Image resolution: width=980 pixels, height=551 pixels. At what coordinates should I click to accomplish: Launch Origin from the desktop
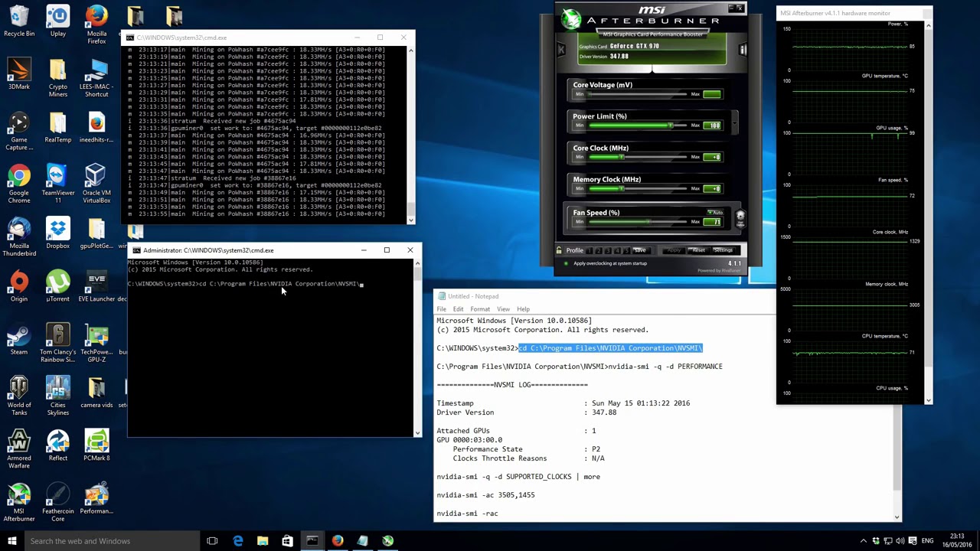pyautogui.click(x=19, y=286)
